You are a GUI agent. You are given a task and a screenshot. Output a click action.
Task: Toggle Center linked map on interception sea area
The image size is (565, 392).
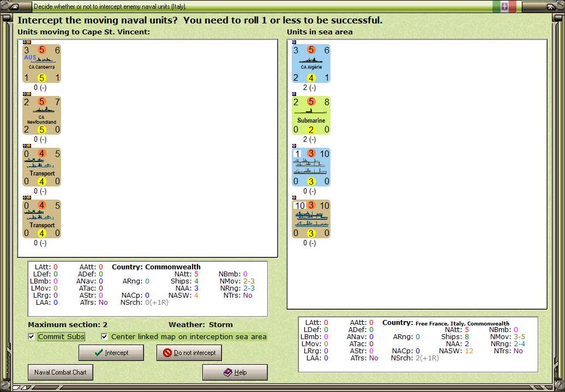pos(105,336)
